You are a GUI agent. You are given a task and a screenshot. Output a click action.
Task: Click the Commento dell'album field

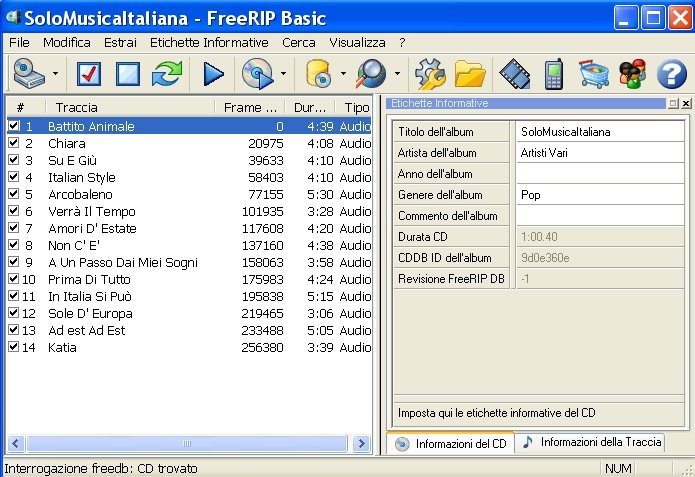point(600,216)
